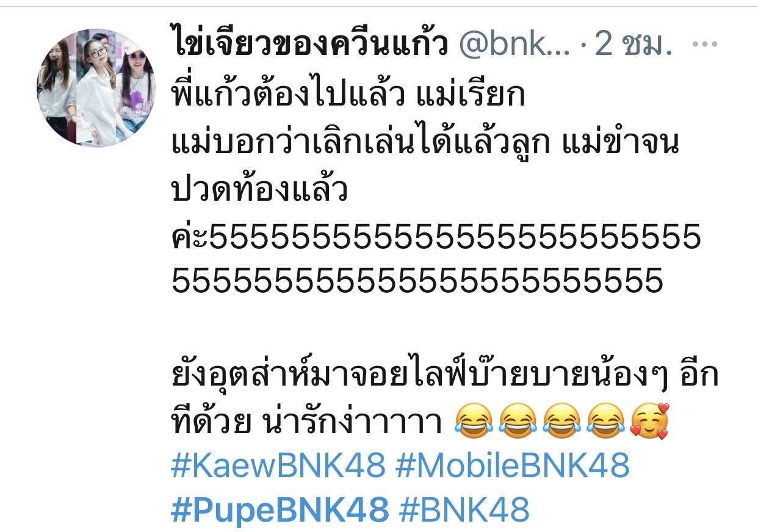Open tweet via the 2 ชม. timestamp
This screenshot has height=532, width=758.
(633, 46)
